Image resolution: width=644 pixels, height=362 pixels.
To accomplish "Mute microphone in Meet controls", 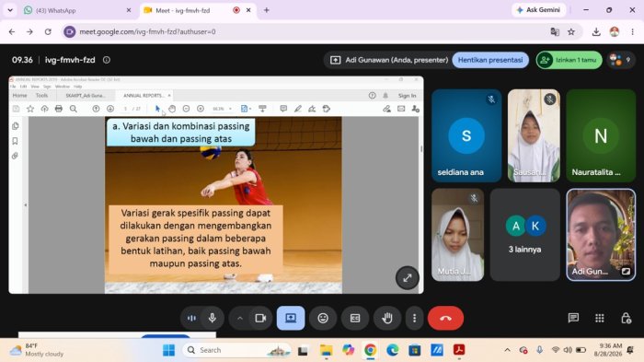I will pyautogui.click(x=213, y=318).
